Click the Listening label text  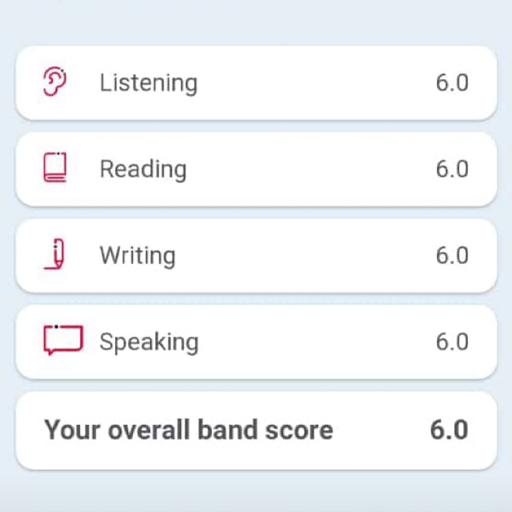pos(149,83)
